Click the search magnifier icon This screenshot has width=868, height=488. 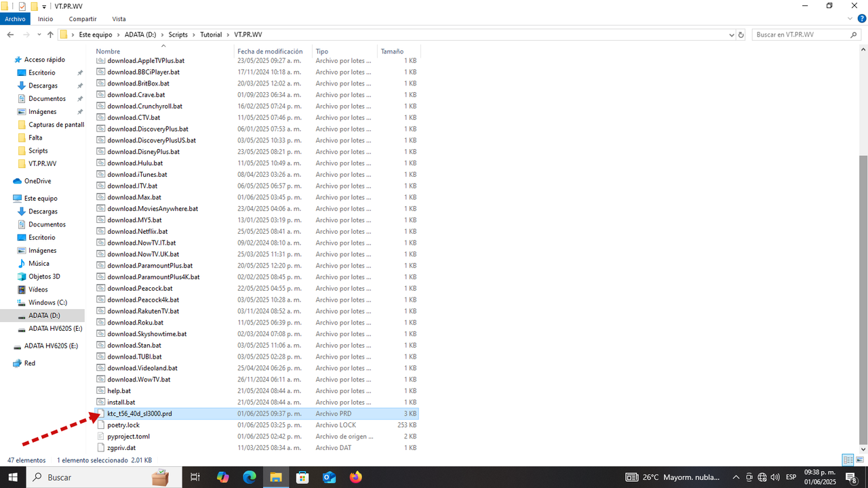click(x=854, y=35)
